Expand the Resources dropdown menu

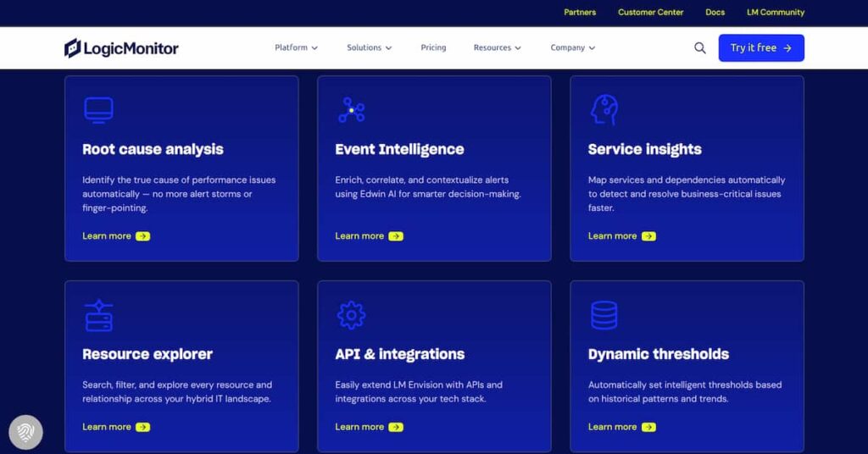[497, 47]
